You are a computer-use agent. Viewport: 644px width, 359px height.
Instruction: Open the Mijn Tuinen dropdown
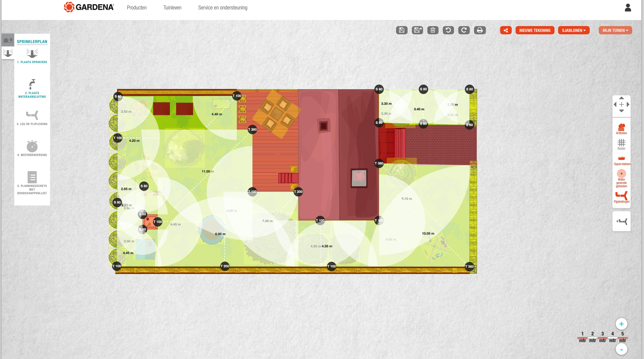pyautogui.click(x=615, y=30)
